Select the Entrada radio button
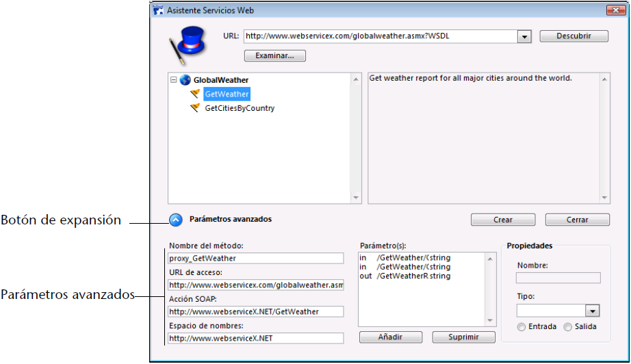 tap(521, 327)
